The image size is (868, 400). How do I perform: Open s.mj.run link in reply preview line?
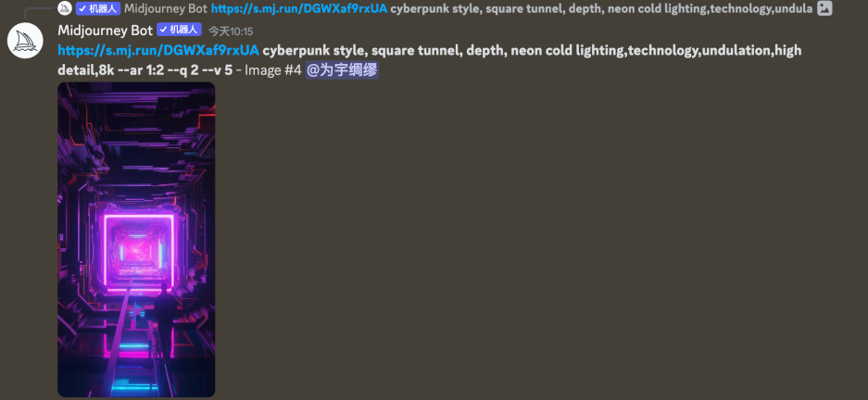[x=299, y=8]
